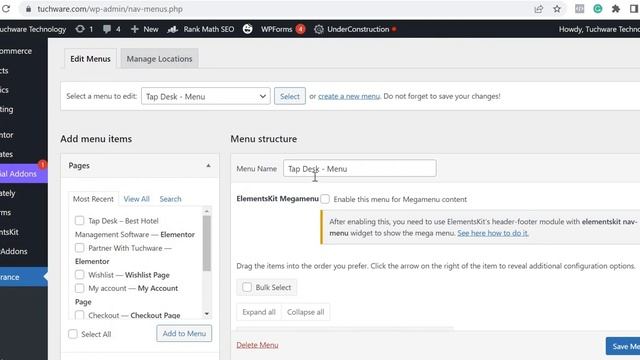Image resolution: width=640 pixels, height=360 pixels.
Task: Click the browser address bar URL
Action: [110, 9]
